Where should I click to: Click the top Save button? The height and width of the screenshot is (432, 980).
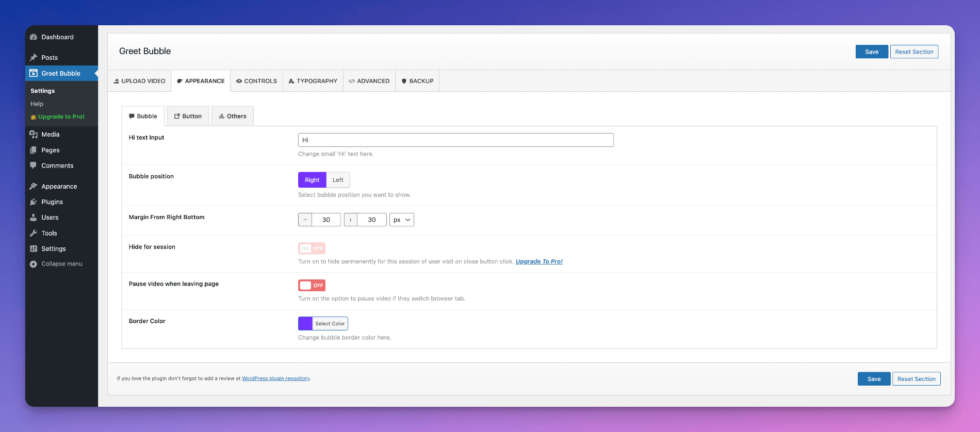point(872,52)
